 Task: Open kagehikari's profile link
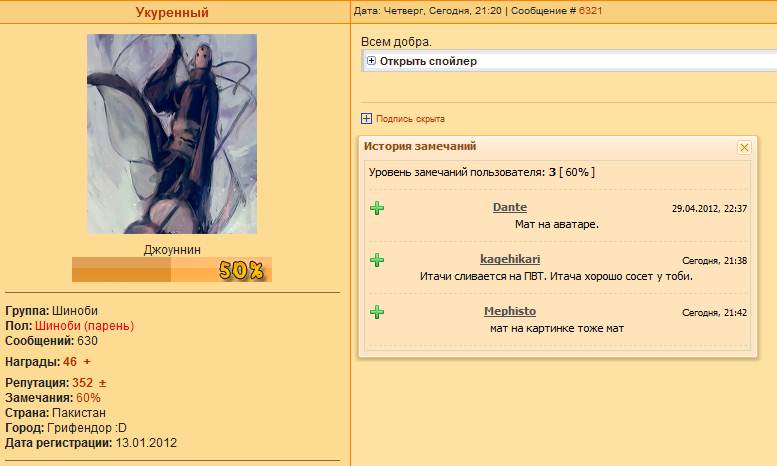point(510,259)
